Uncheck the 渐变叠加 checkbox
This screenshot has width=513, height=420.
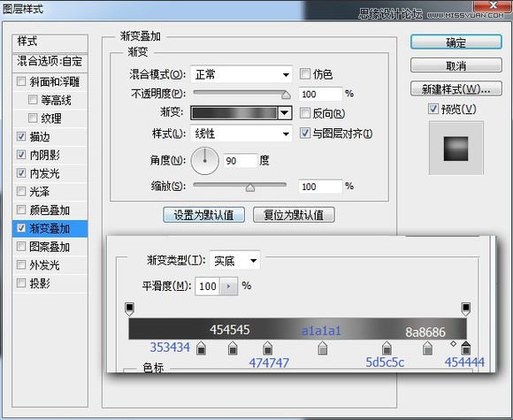(x=21, y=228)
